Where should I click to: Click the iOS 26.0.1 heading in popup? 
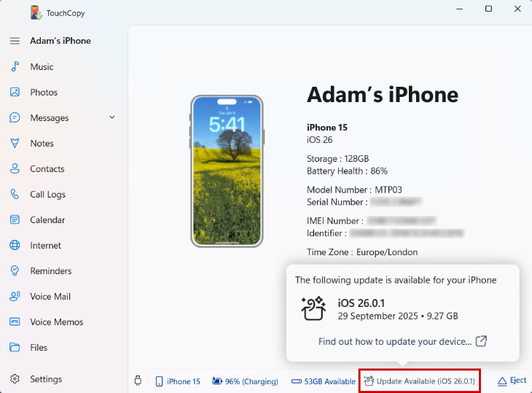[361, 303]
